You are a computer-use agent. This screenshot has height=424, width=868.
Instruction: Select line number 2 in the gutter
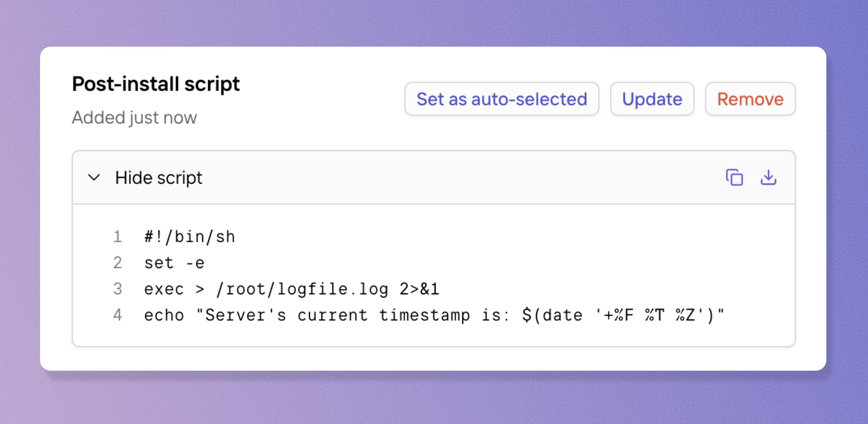pos(117,263)
